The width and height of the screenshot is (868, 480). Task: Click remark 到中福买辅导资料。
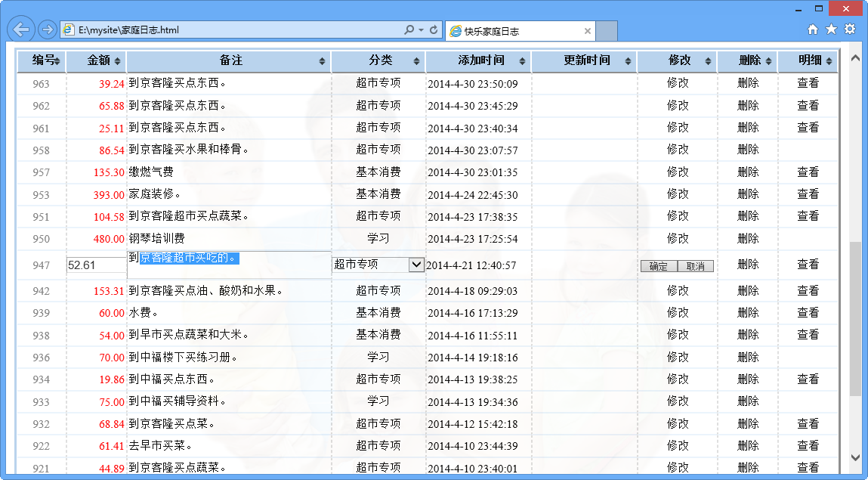(x=177, y=401)
